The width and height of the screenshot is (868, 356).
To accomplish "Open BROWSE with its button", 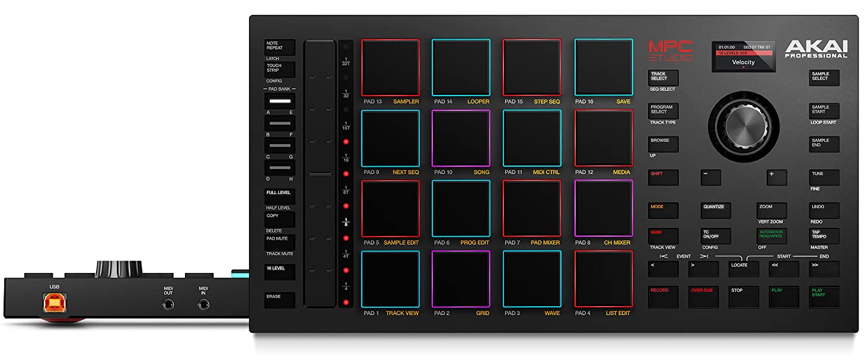I will [663, 144].
